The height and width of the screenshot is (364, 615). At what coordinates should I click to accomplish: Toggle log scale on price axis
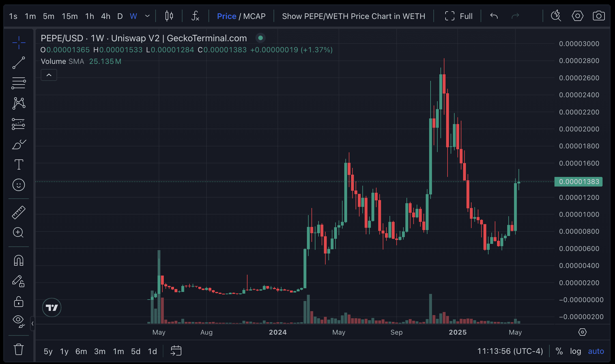tap(575, 351)
